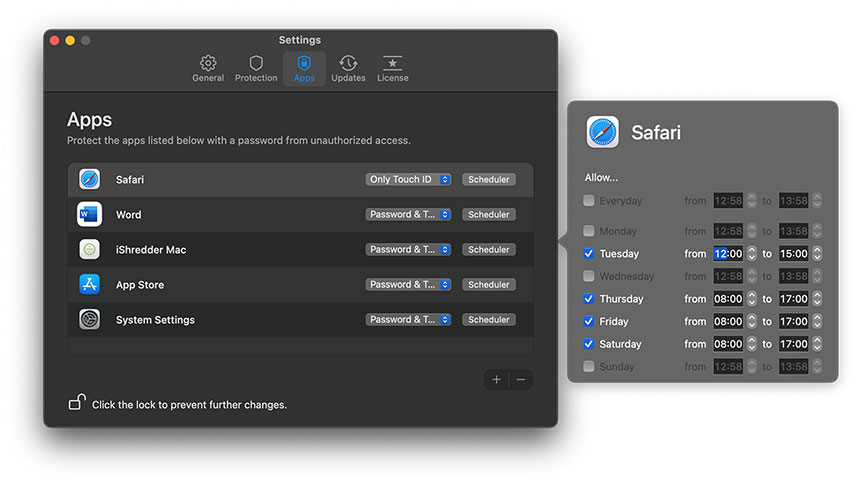Click the Thursday start time field
The width and height of the screenshot is (866, 485).
pos(728,299)
